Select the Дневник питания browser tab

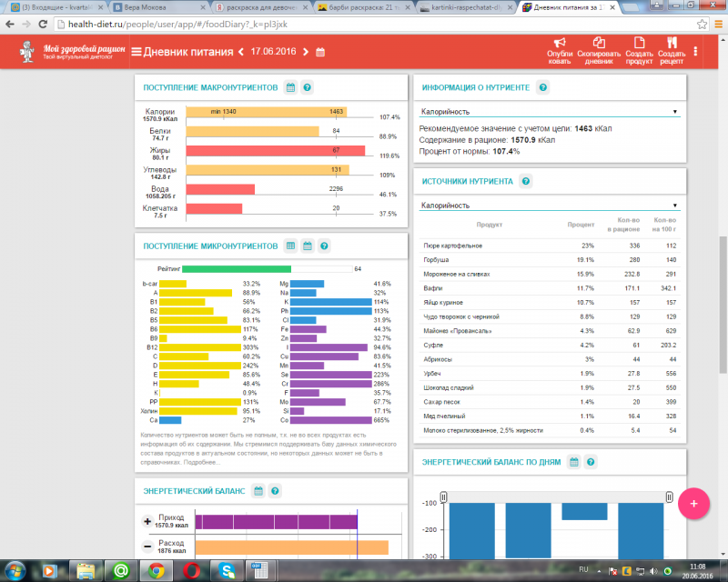(x=570, y=7)
